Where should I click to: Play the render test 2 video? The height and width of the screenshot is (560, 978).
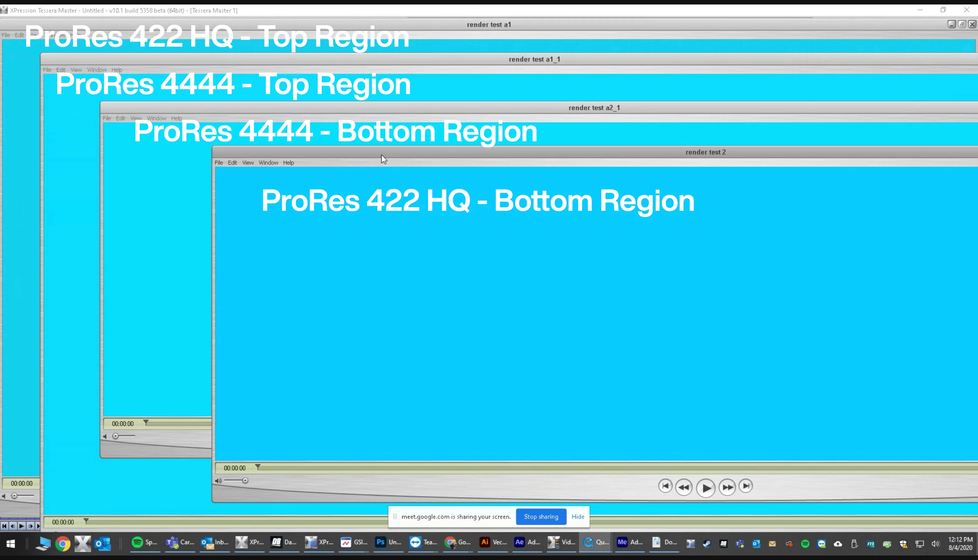pyautogui.click(x=706, y=488)
